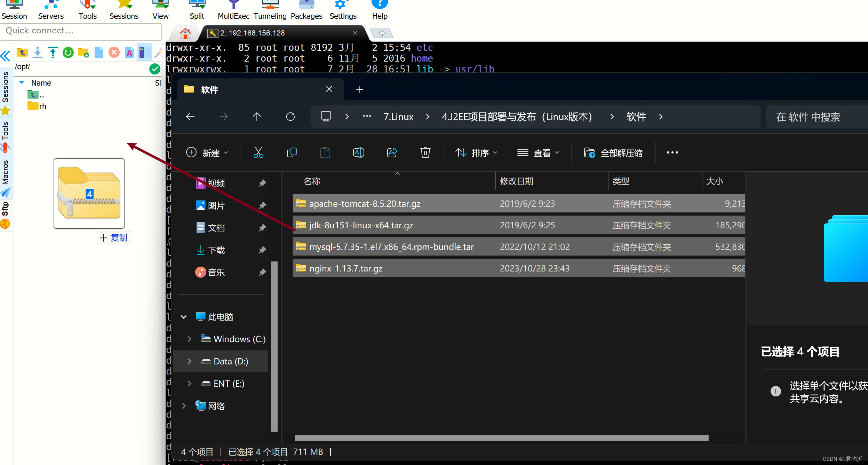
Task: Create new remote folder icon
Action: pyautogui.click(x=83, y=53)
